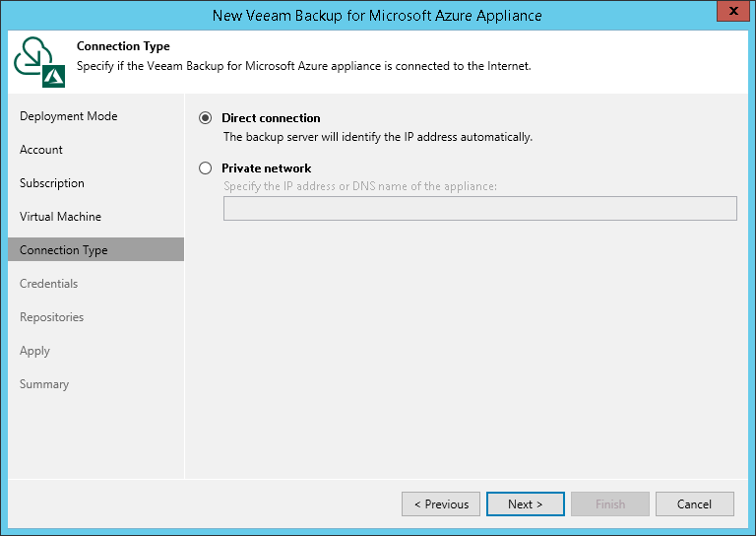The width and height of the screenshot is (756, 536).
Task: Go to the Account step
Action: point(41,150)
